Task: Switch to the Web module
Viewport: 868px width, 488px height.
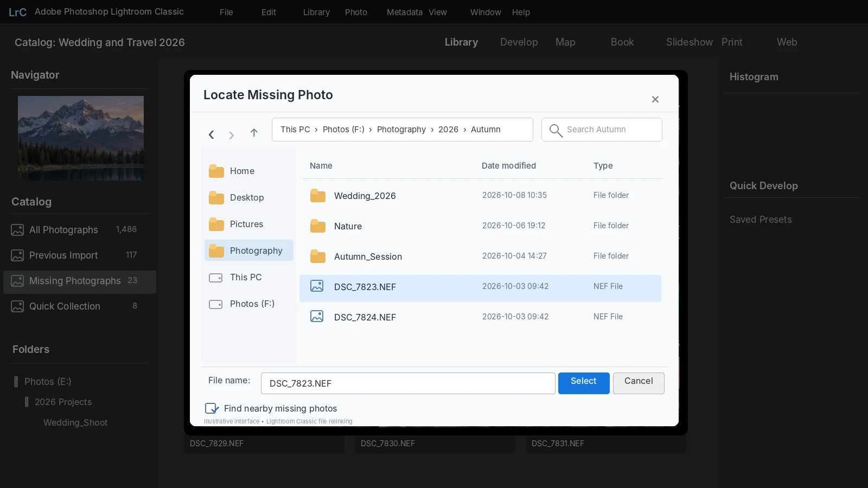Action: pos(787,42)
